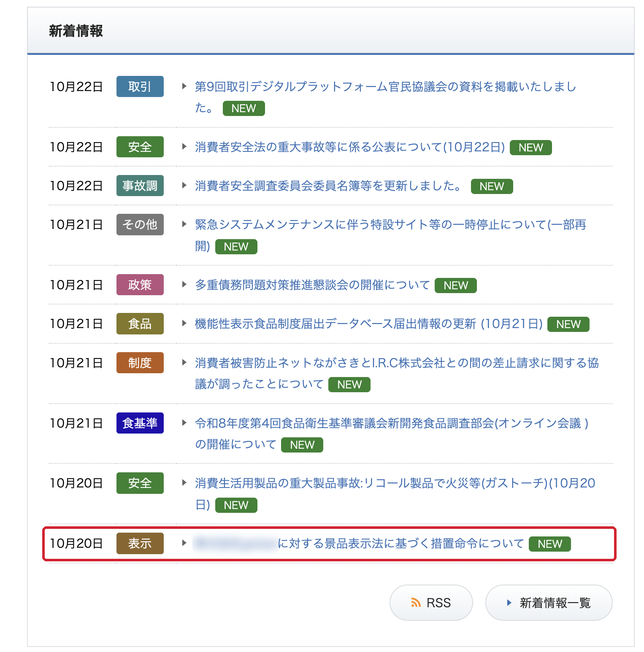The height and width of the screenshot is (652, 644).
Task: Click the 新着情報 section heading
Action: click(x=76, y=31)
